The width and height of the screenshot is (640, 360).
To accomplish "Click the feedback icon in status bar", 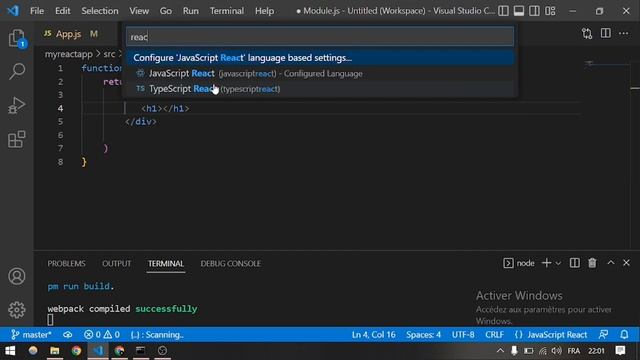I will (x=603, y=335).
